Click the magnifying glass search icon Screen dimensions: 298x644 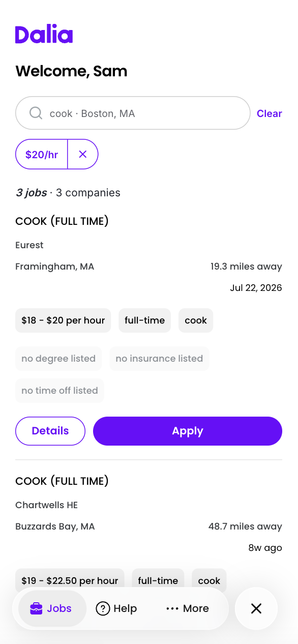click(36, 113)
